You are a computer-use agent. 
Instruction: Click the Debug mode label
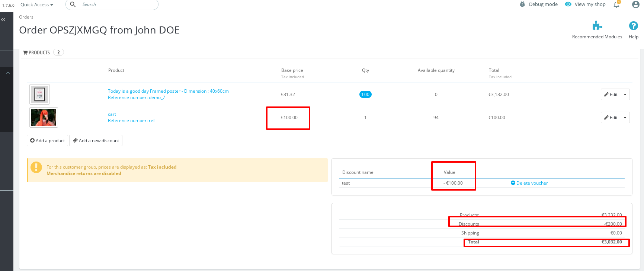[543, 4]
